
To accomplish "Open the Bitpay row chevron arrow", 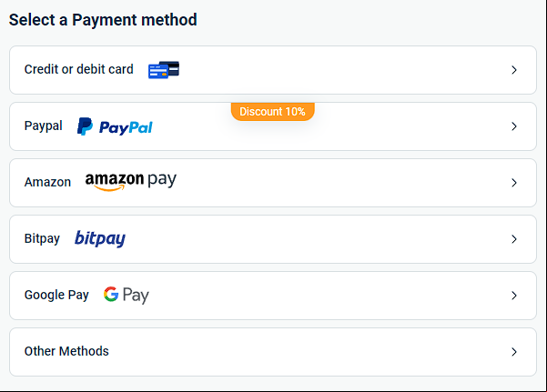I will point(514,239).
